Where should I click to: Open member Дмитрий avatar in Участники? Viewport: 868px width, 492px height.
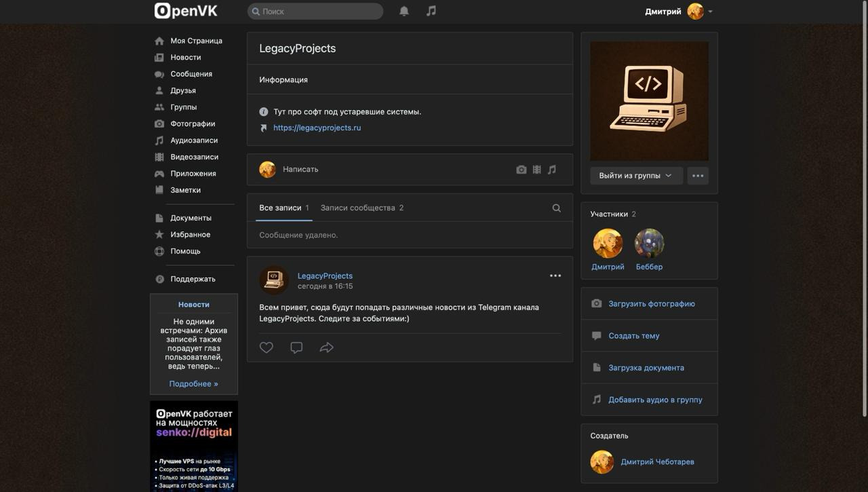(x=608, y=243)
